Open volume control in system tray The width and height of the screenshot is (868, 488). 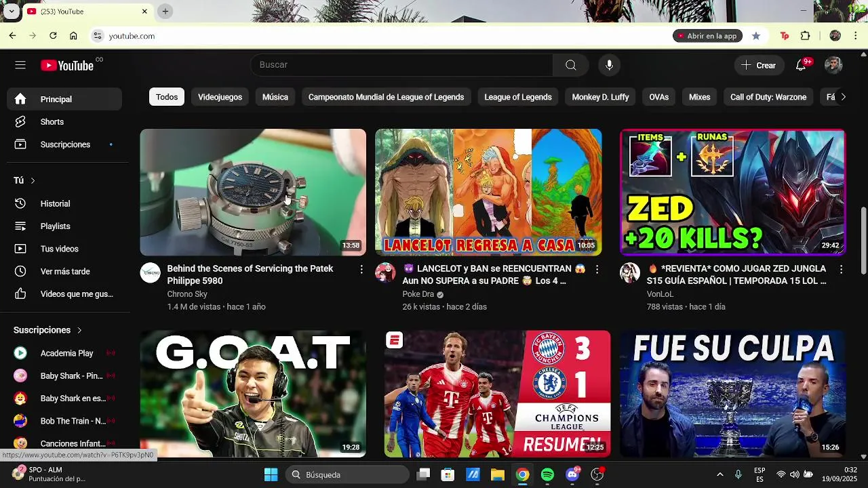[794, 474]
